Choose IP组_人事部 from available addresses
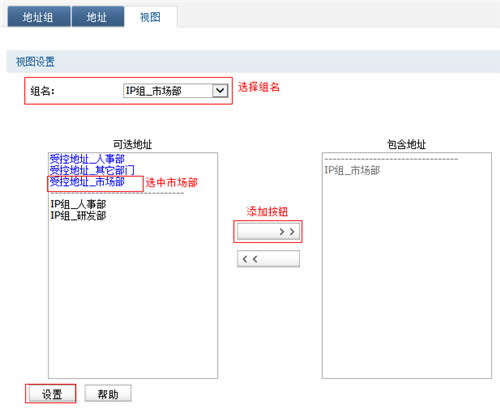 tap(78, 204)
